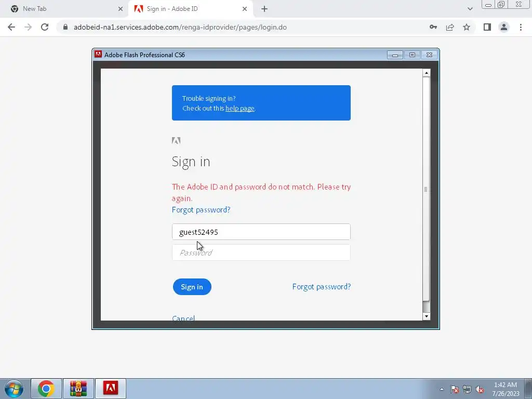
Task: Click the dialog vertical scrollbar thumb
Action: coord(427,189)
